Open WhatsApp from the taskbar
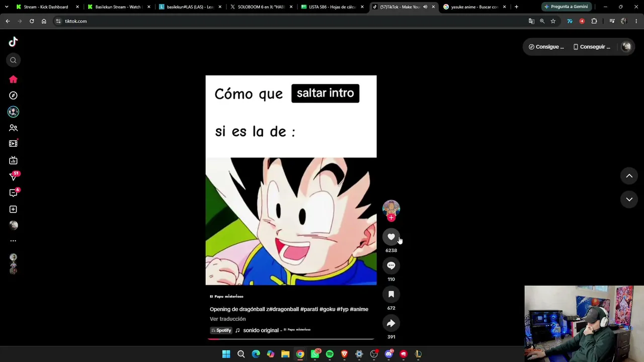This screenshot has height=362, width=644. point(315,354)
